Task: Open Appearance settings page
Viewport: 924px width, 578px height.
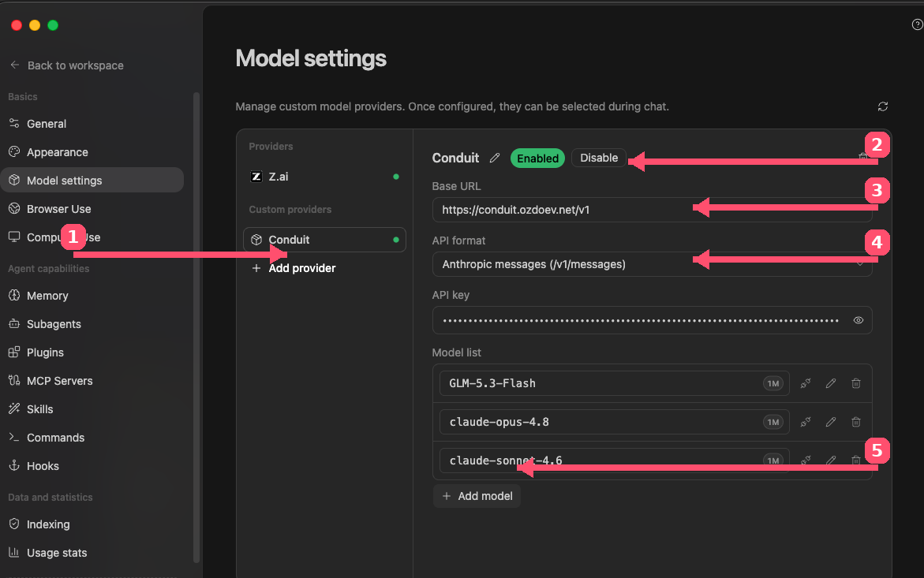Action: click(x=92, y=152)
